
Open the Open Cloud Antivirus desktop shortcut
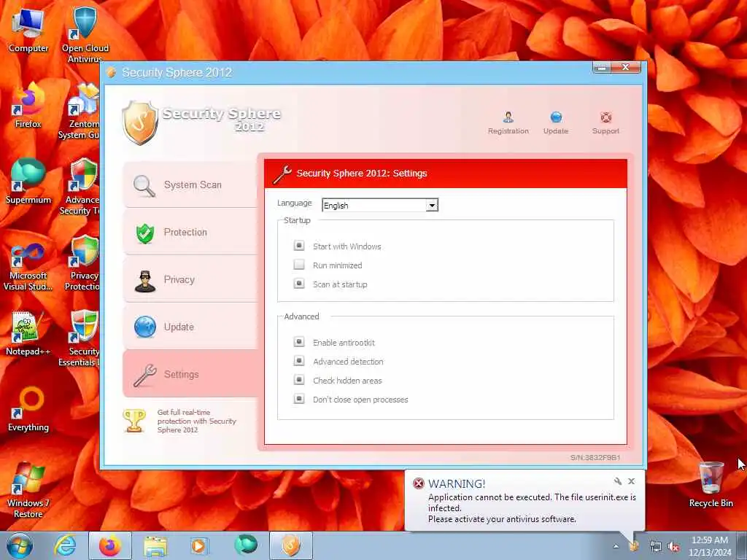pyautogui.click(x=85, y=35)
